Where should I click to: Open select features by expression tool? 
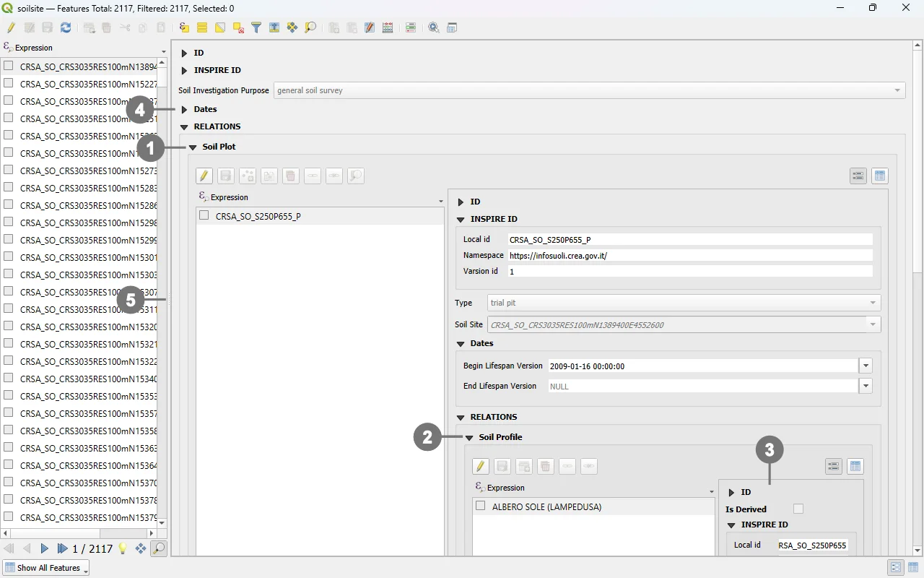(184, 27)
